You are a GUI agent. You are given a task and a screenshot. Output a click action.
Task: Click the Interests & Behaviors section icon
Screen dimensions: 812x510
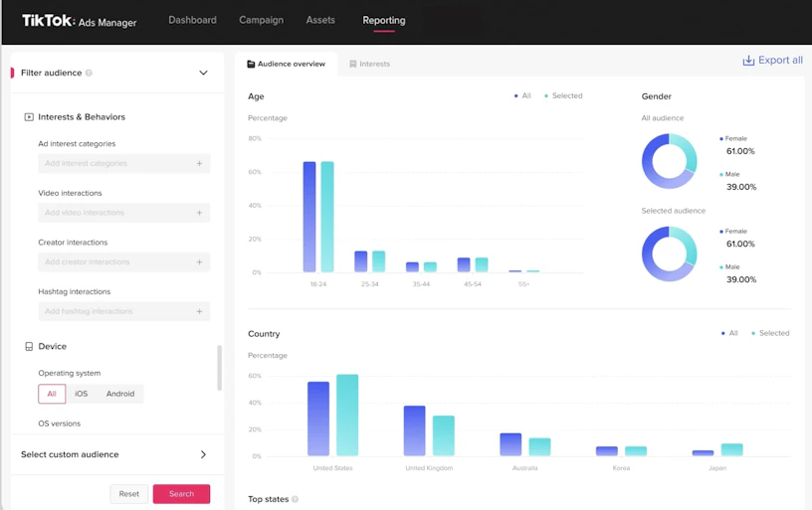29,117
